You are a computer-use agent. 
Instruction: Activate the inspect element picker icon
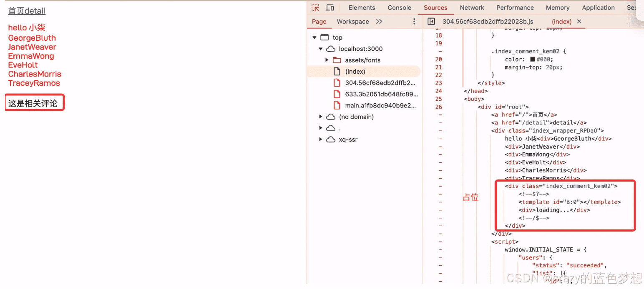(315, 7)
